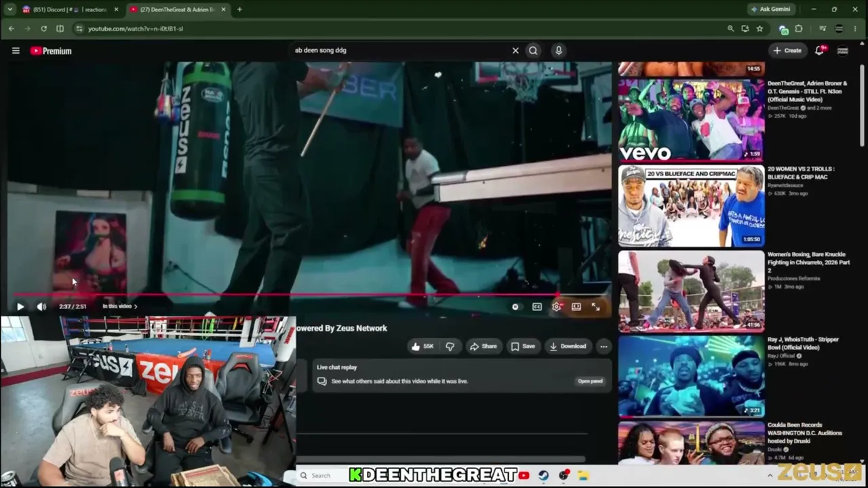The height and width of the screenshot is (488, 868).
Task: Run search with magnifier button
Action: click(x=533, y=50)
